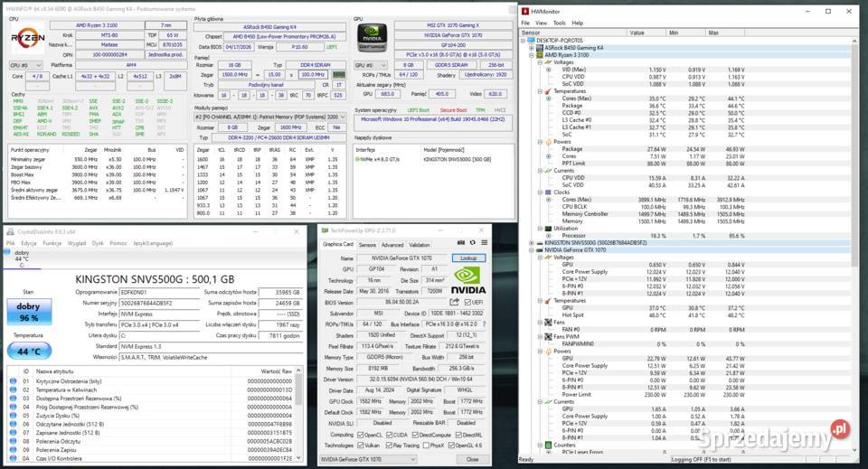The image size is (868, 469).
Task: Open CrystalDiskInfo Funkcje menu
Action: coord(52,243)
